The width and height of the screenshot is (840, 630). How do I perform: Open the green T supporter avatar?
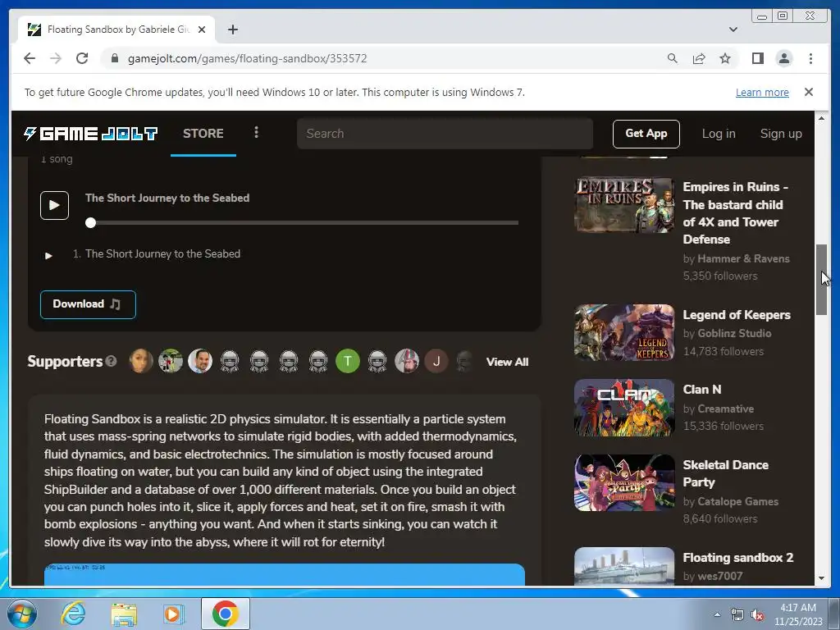click(348, 361)
